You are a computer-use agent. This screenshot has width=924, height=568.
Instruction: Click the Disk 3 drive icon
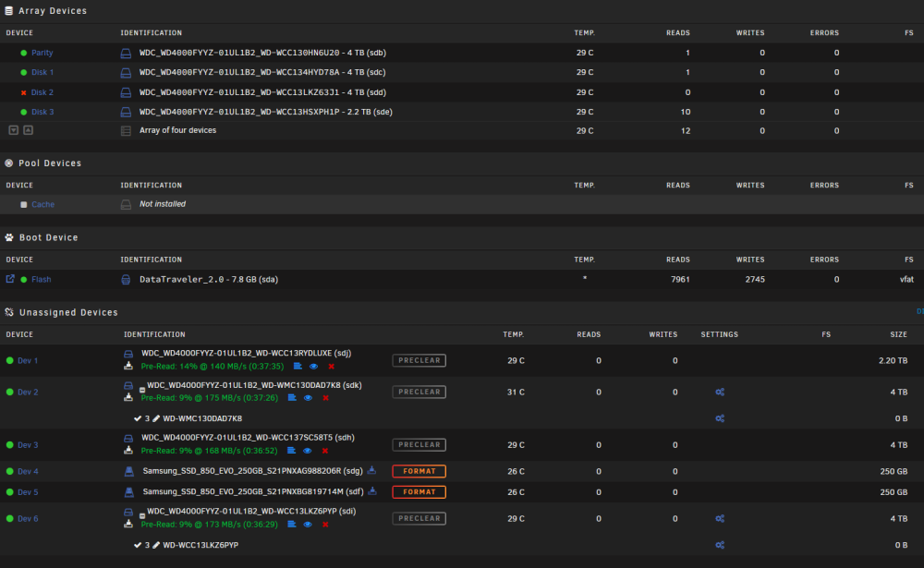point(126,112)
